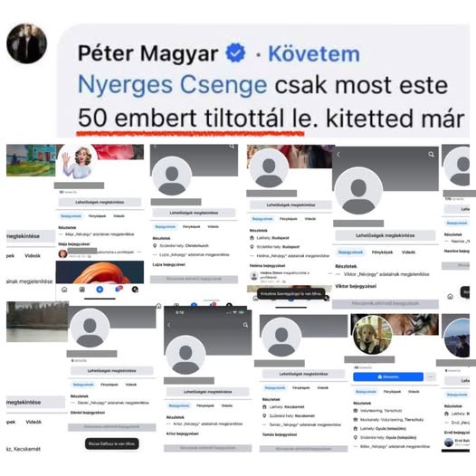This screenshot has width=476, height=476.
Task: Tap the blue plus icon under Maja's profile
Action: pyautogui.click(x=100, y=290)
